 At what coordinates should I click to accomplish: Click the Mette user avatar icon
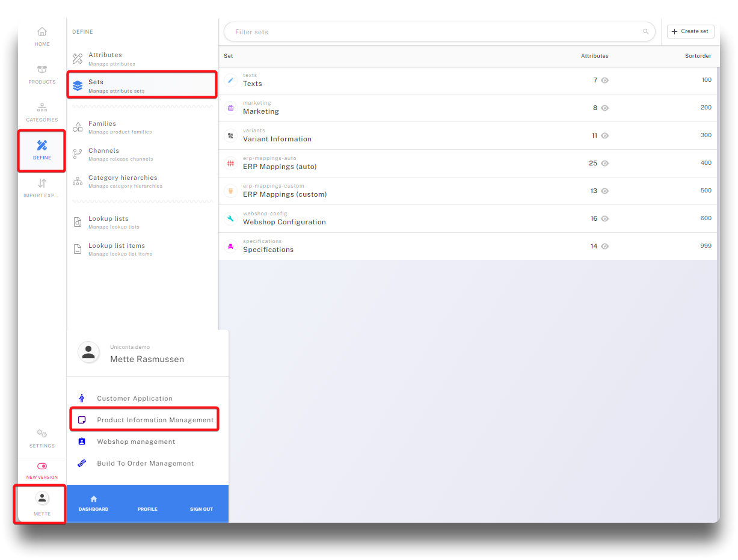coord(42,497)
